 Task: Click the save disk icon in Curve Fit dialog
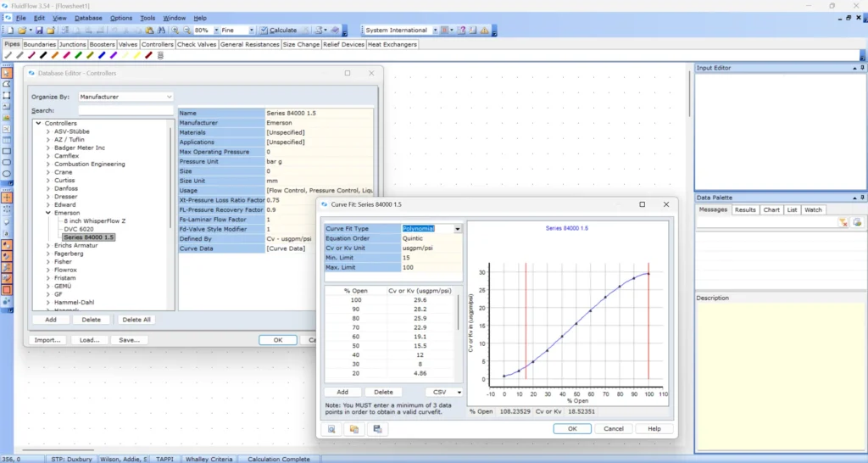pos(377,429)
